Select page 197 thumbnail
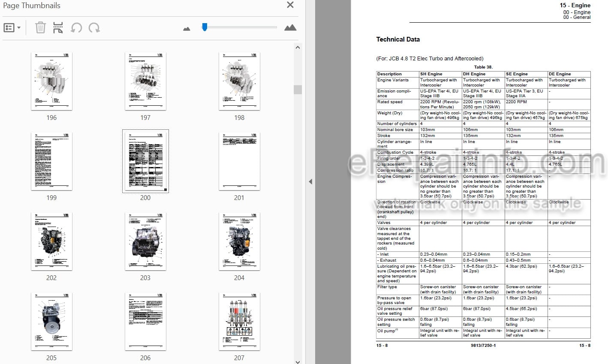 click(145, 81)
